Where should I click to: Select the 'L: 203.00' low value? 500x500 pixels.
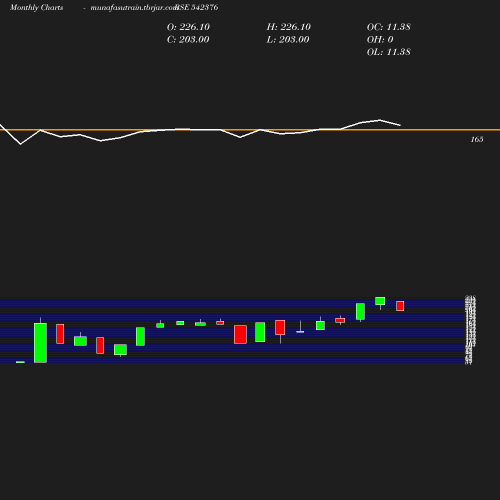click(x=288, y=40)
